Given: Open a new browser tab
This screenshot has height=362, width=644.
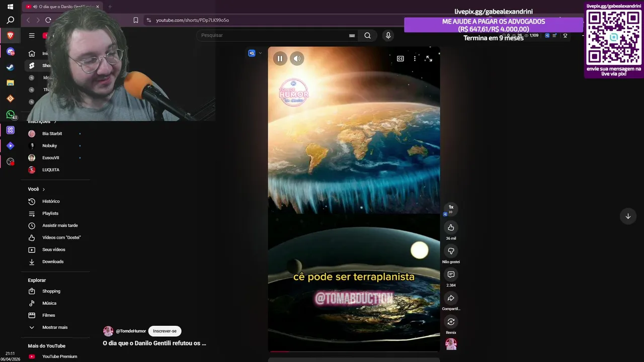Looking at the screenshot, I should click(x=110, y=7).
